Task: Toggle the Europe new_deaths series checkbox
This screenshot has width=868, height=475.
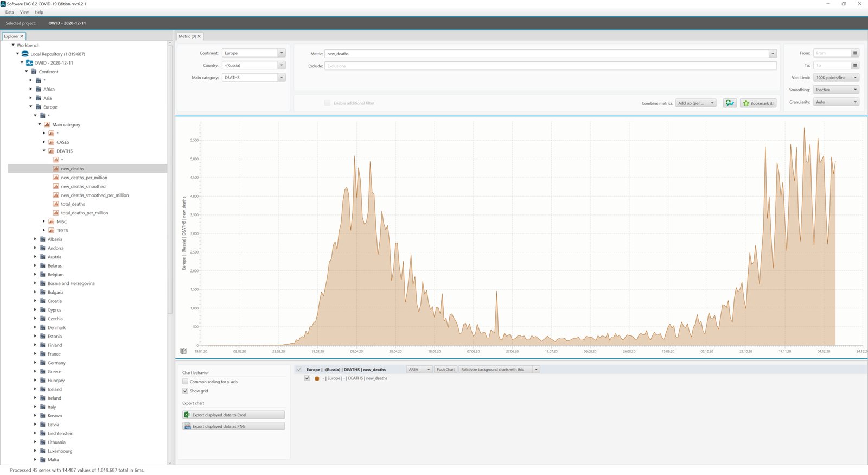Action: (x=307, y=378)
